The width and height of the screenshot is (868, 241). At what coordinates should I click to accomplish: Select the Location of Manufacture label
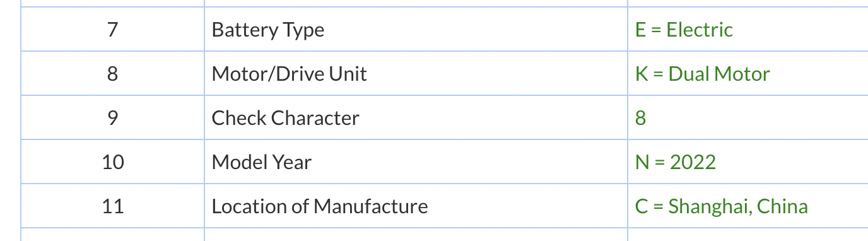[320, 206]
